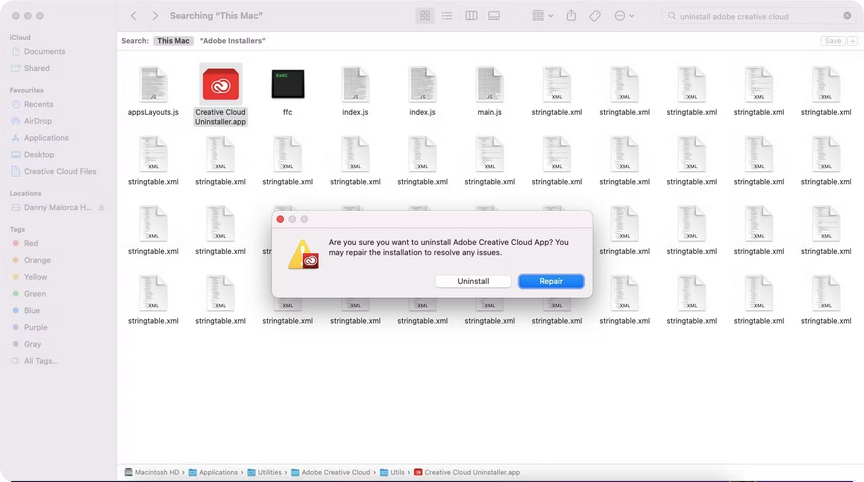Click the Share toolbar icon
Viewport: 864px width, 482px height.
click(571, 16)
